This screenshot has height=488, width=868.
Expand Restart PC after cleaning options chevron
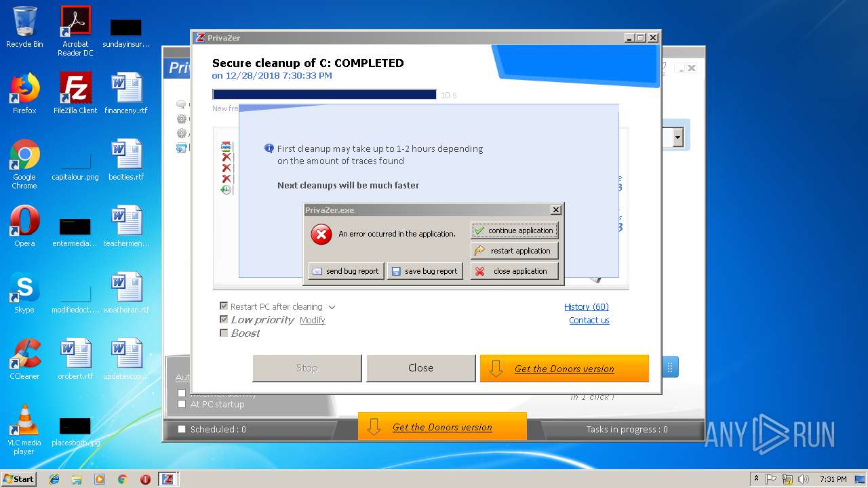click(332, 307)
